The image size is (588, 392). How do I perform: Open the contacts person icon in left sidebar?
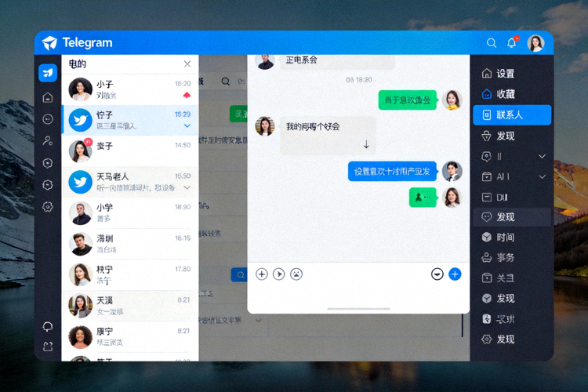[x=48, y=141]
